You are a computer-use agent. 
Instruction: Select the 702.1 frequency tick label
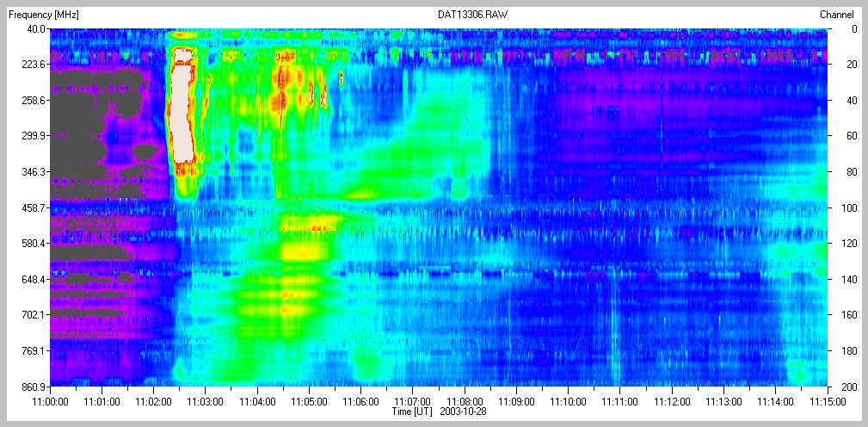(x=34, y=314)
